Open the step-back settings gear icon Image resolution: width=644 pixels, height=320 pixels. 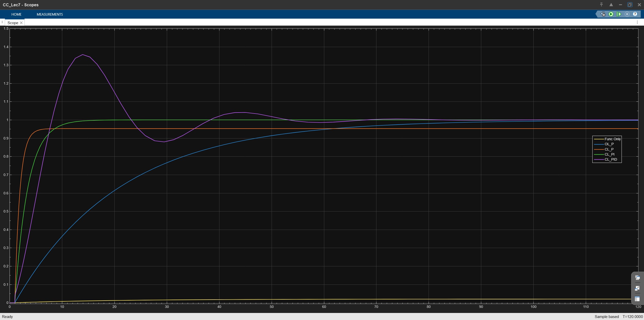pos(603,14)
